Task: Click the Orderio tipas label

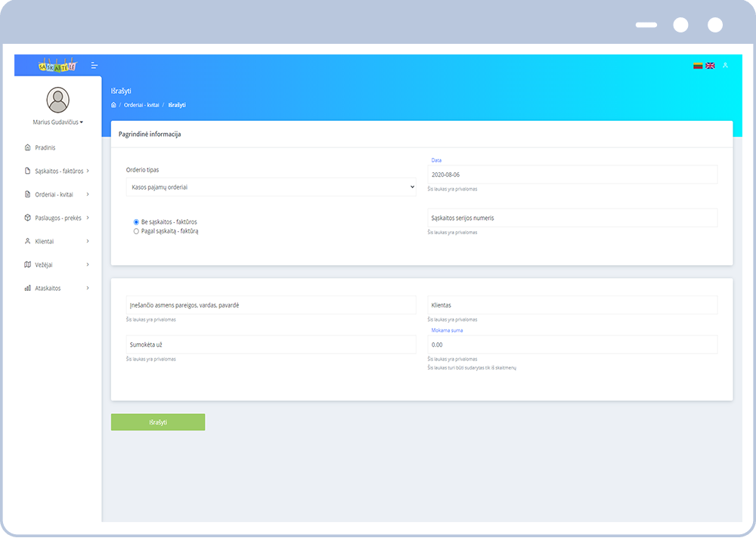Action: click(x=142, y=170)
